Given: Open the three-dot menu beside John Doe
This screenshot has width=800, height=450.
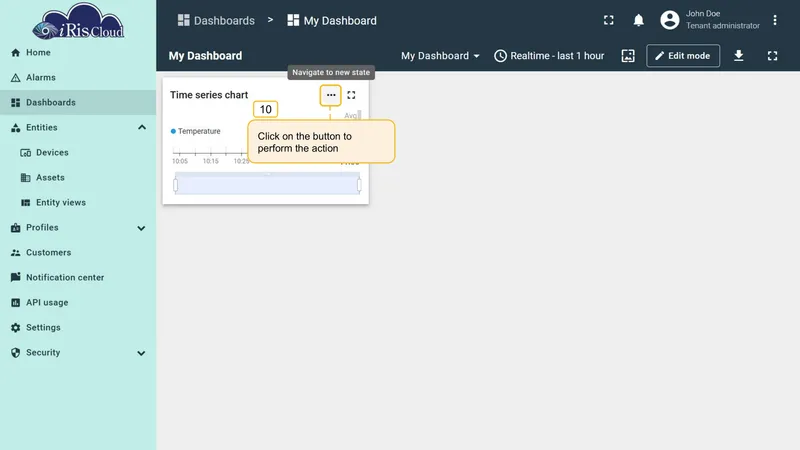Looking at the screenshot, I should (x=774, y=20).
